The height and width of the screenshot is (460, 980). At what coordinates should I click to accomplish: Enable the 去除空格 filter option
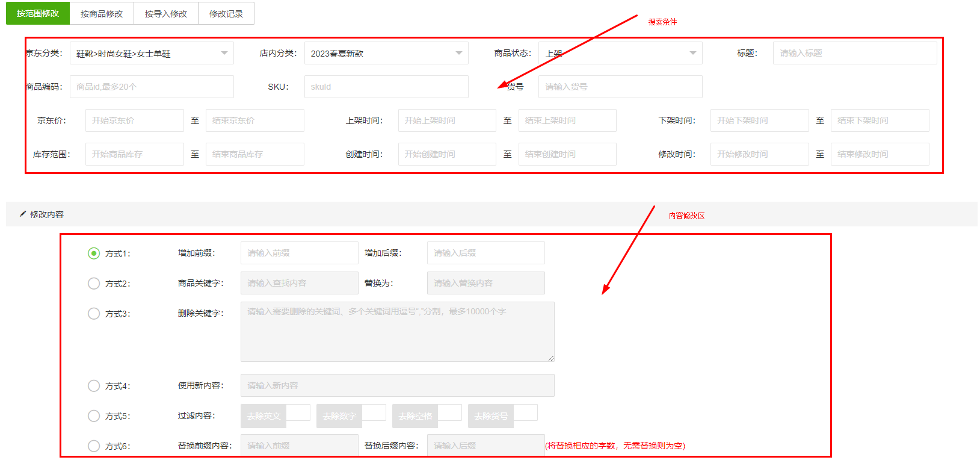449,413
